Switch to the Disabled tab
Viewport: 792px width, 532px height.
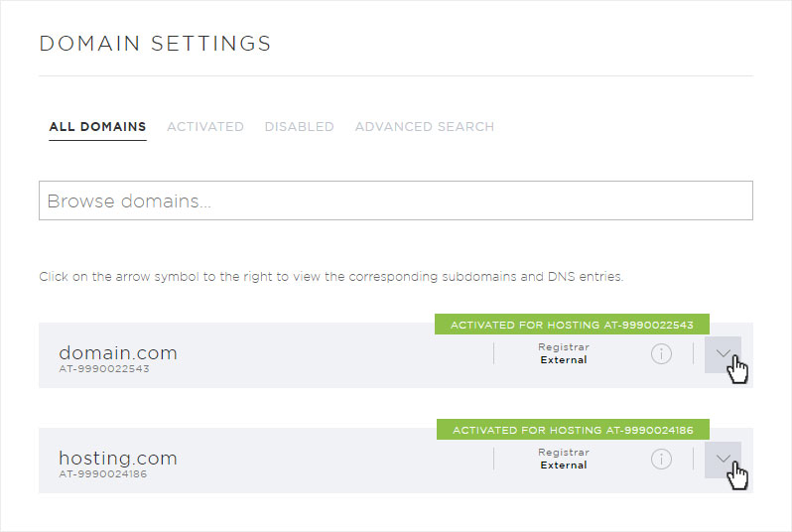pos(299,127)
